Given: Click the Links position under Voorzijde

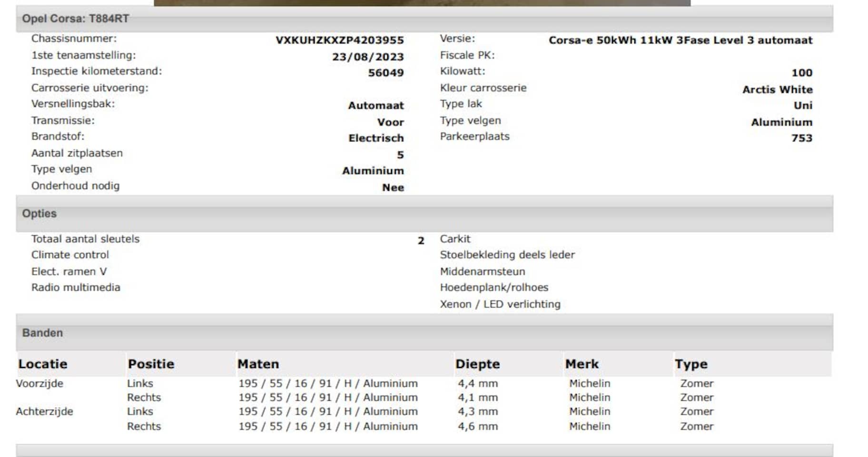Looking at the screenshot, I should (x=140, y=384).
